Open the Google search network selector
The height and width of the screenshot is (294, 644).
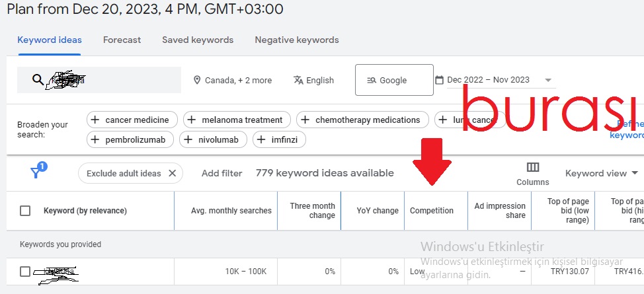pos(394,80)
